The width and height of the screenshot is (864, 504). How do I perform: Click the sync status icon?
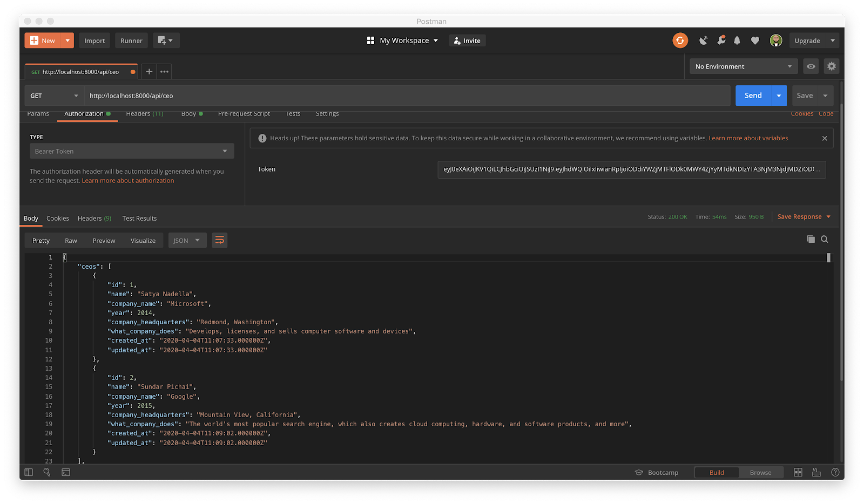coord(680,40)
